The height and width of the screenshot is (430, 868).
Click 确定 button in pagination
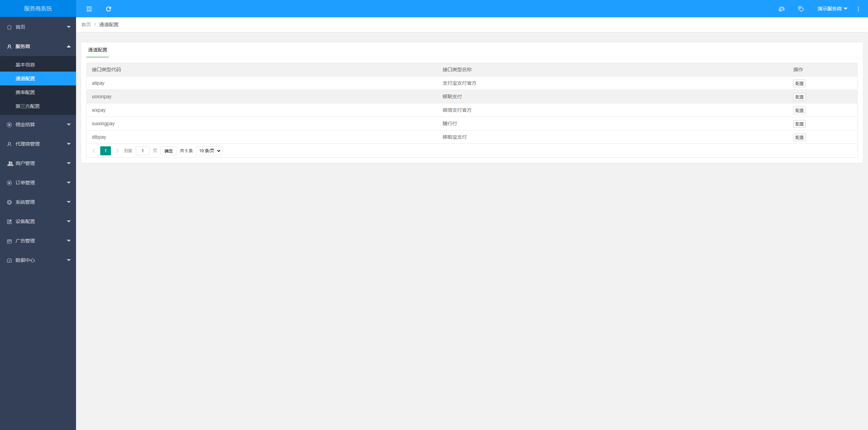click(x=168, y=151)
